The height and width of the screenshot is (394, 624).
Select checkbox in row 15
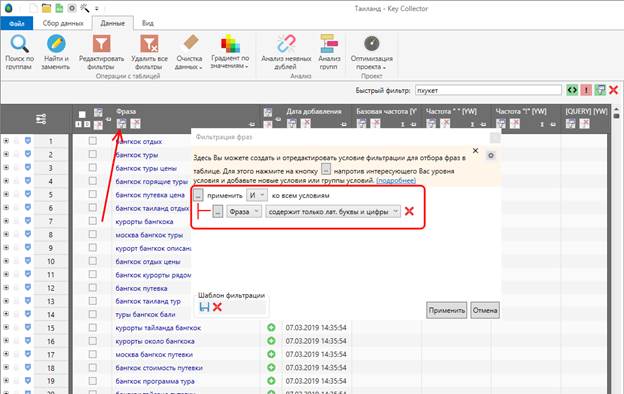[x=92, y=328]
